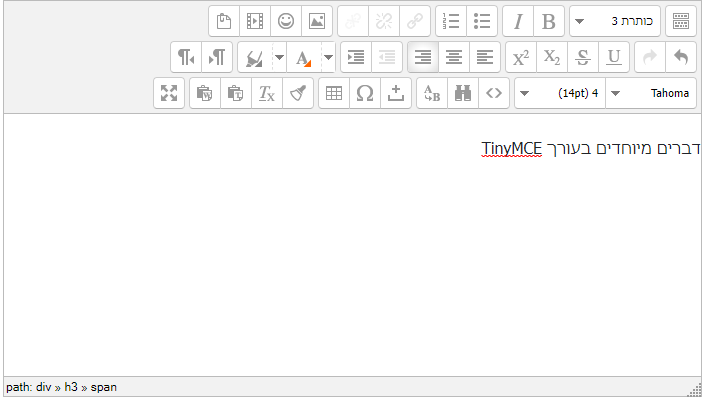Increase indent of the paragraph

click(356, 57)
